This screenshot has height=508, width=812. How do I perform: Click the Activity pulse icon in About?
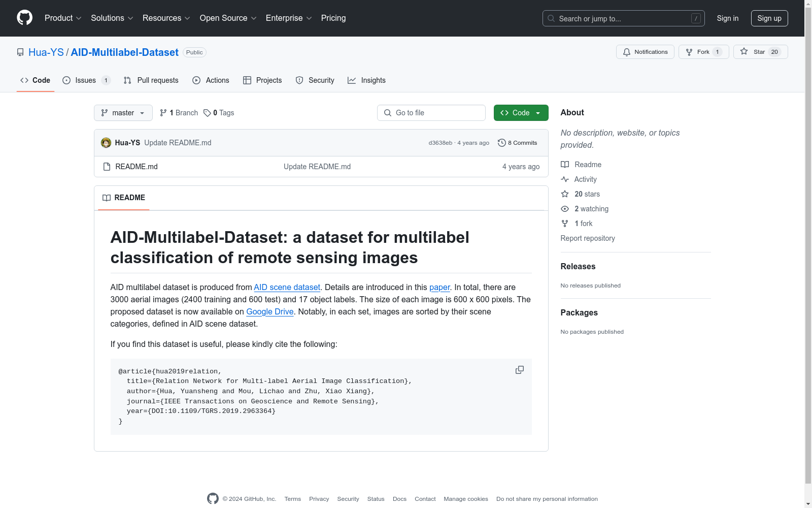pos(564,179)
